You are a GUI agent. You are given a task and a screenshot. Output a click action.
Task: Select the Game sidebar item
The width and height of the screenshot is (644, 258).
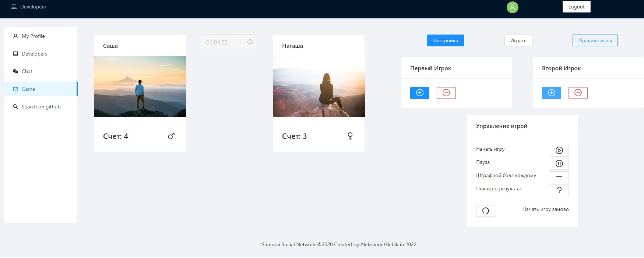[x=41, y=89]
